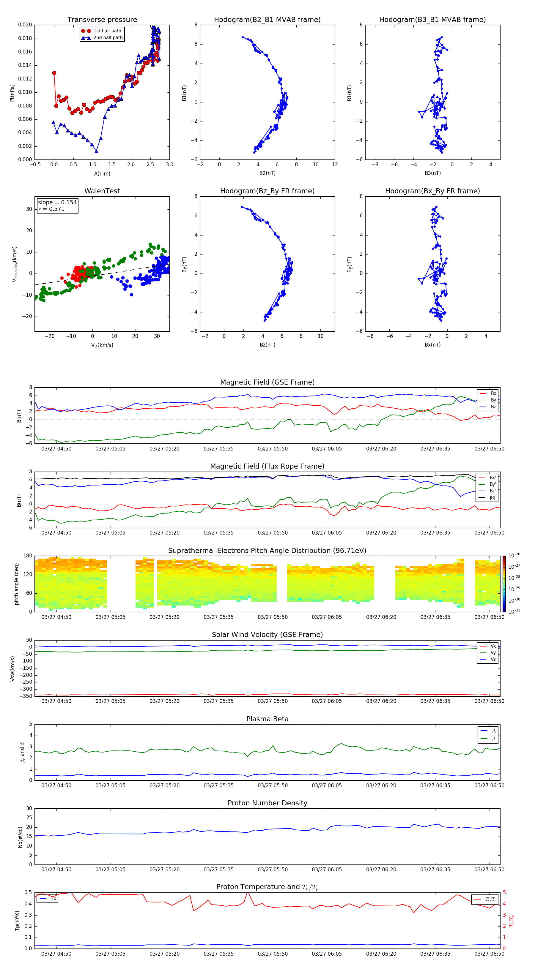Click the "B3(nT)" x-axis label
The height and width of the screenshot is (980, 535).
432,173
